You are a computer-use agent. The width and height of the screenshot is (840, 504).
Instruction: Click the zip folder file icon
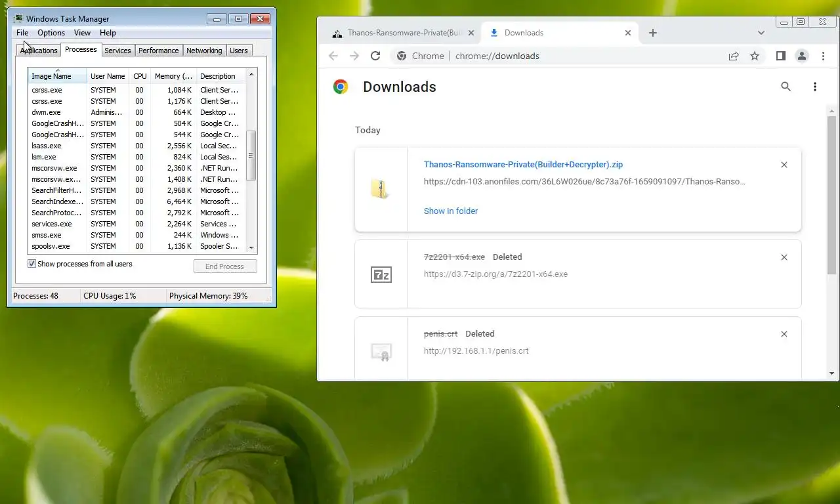381,189
